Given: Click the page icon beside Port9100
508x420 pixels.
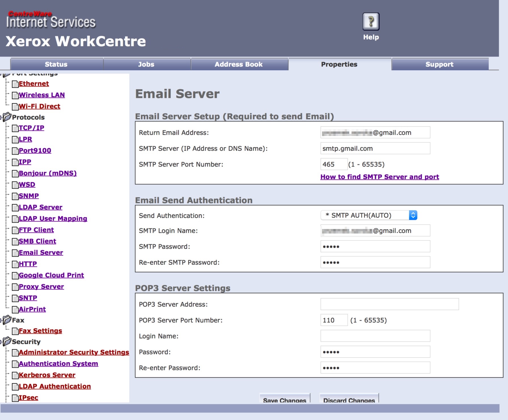Looking at the screenshot, I should (15, 151).
